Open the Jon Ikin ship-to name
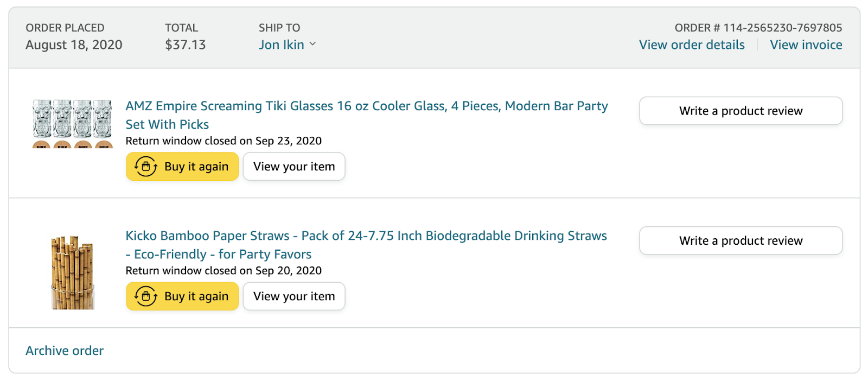Screen dimensions: 868x381 point(281,45)
